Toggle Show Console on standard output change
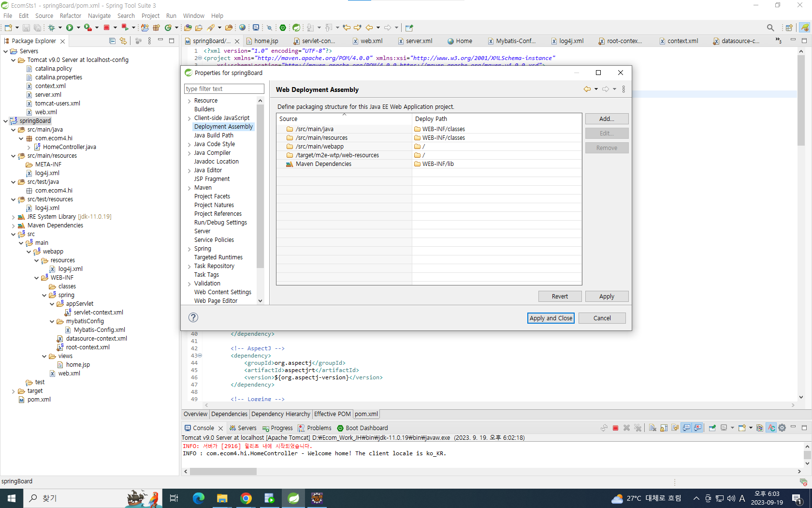812x508 pixels. pyautogui.click(x=686, y=428)
